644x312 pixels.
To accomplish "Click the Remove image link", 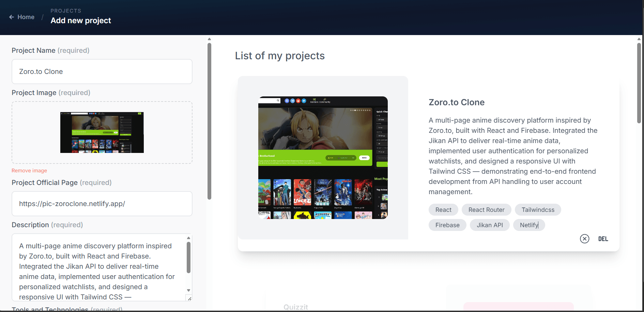I will point(29,171).
